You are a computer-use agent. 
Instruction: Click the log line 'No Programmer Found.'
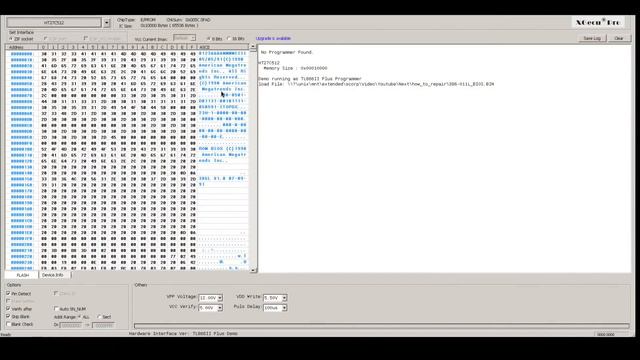(x=287, y=52)
